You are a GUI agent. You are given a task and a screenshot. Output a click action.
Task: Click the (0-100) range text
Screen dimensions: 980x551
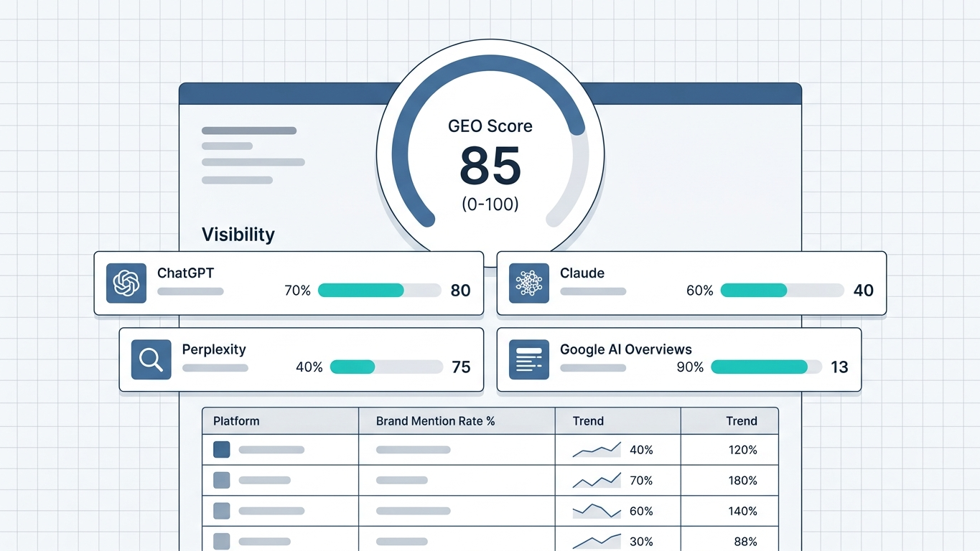click(490, 204)
